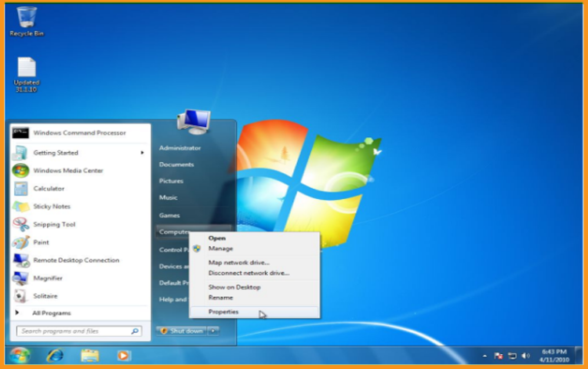Open Default Programs link
Image resolution: width=588 pixels, height=369 pixels.
click(173, 283)
